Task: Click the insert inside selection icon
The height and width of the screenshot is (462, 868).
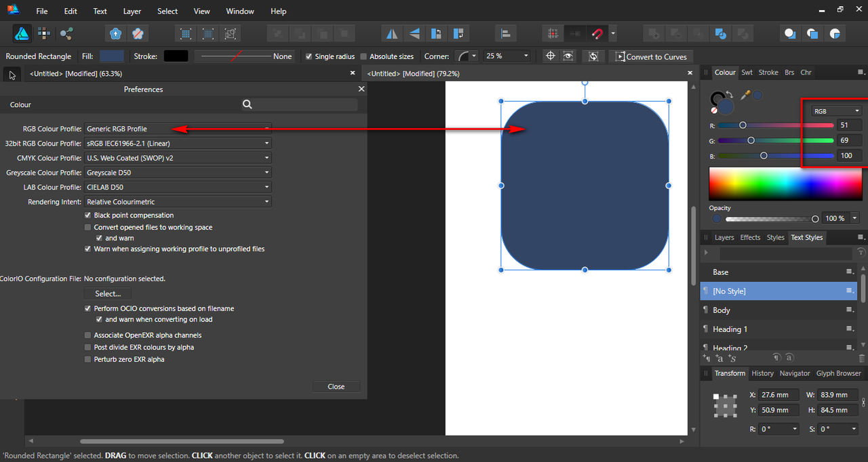Action: coord(835,33)
